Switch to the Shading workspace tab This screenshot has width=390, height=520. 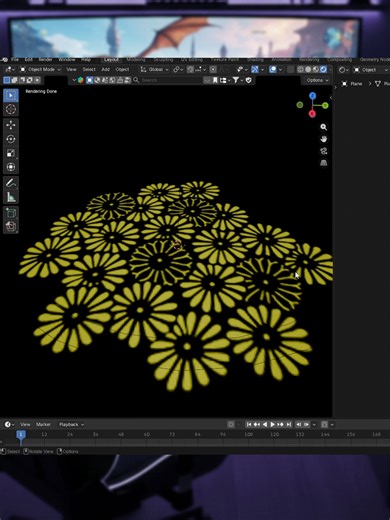click(255, 60)
